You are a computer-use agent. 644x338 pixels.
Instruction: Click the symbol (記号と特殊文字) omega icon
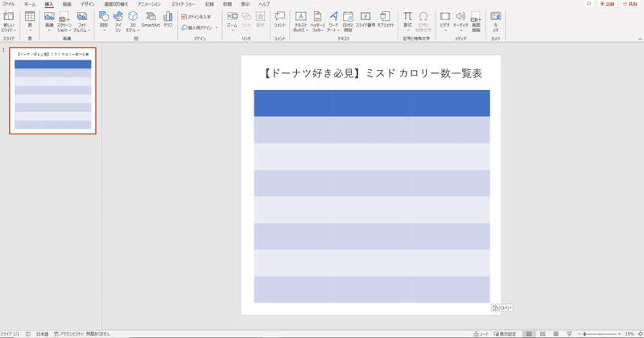(x=423, y=16)
